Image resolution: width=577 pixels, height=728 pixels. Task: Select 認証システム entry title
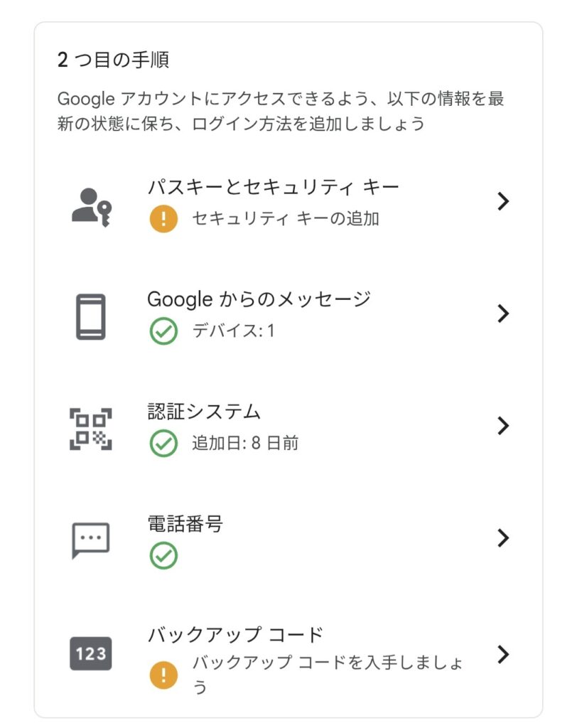[204, 412]
